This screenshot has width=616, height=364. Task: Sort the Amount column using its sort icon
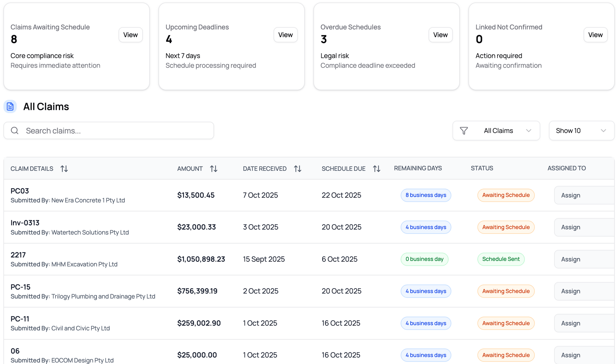pyautogui.click(x=214, y=168)
